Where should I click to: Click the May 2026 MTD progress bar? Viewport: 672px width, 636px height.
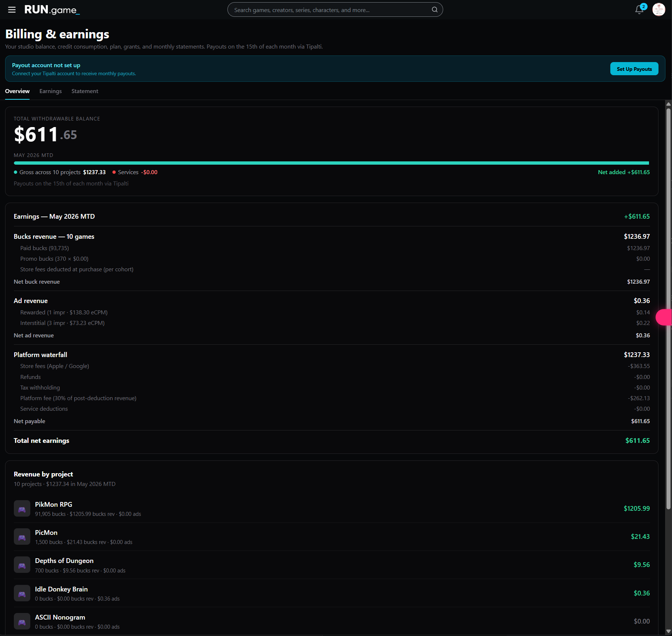pyautogui.click(x=331, y=163)
